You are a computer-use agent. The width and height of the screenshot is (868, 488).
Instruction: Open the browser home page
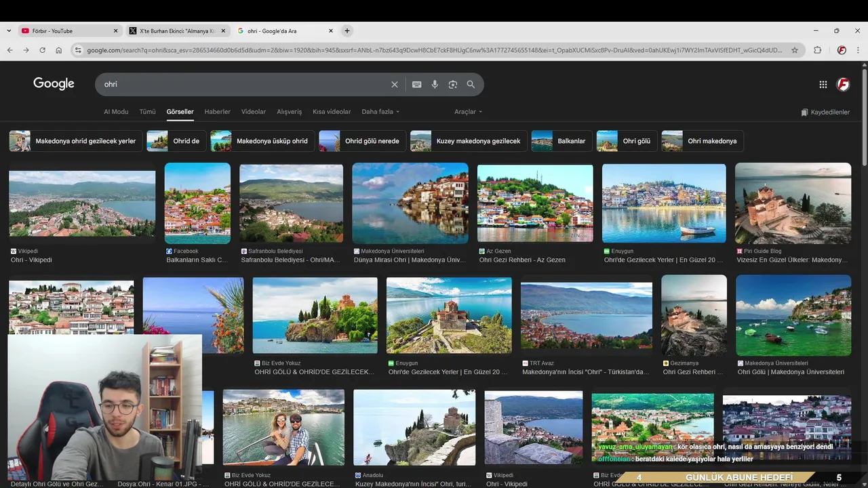pyautogui.click(x=59, y=50)
